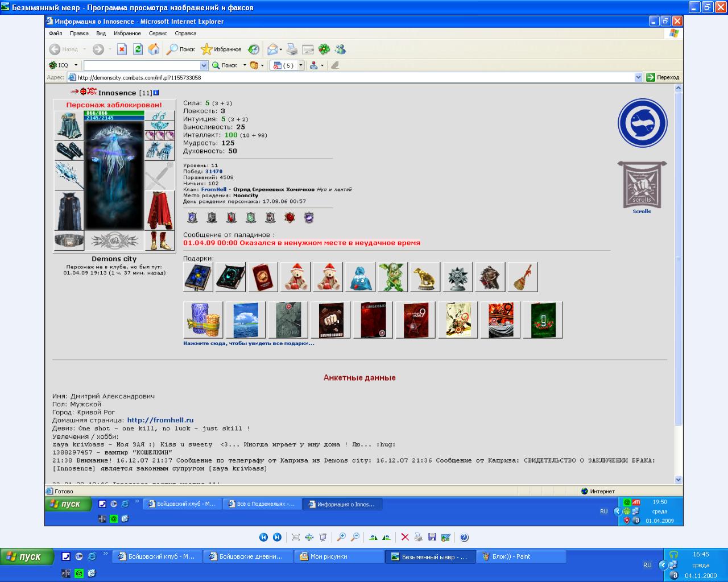Viewport: 728px width, 582px height.
Task: Open ICQ toolbar menu dropdown
Action: (76, 65)
